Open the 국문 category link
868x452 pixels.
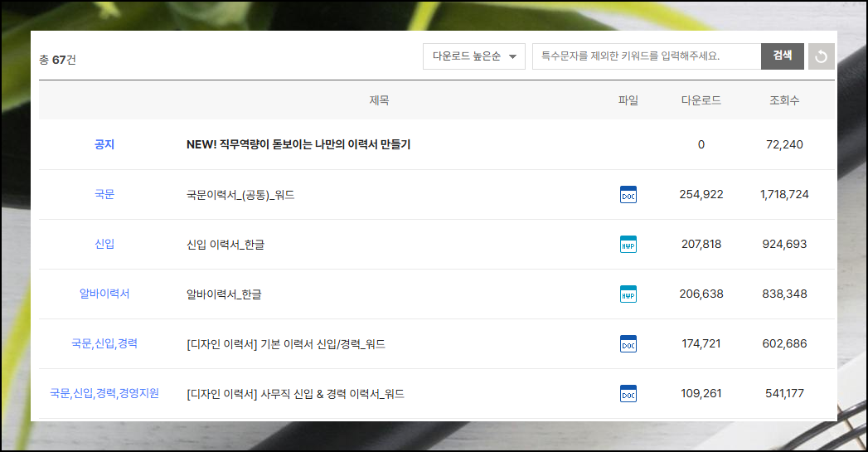(x=104, y=194)
